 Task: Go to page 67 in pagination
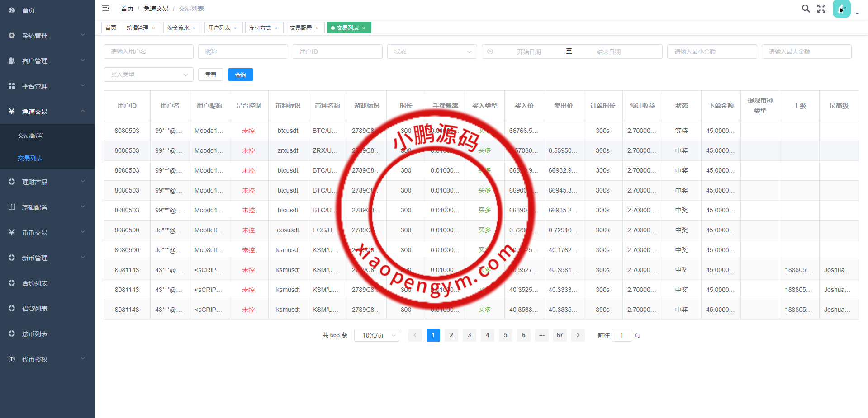pos(560,335)
